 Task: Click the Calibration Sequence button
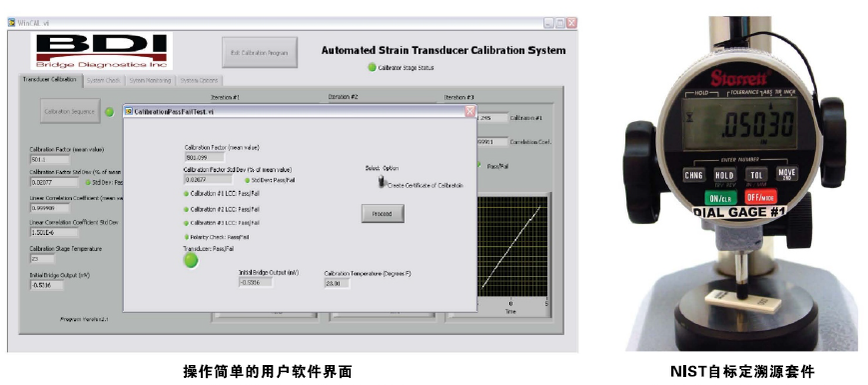pyautogui.click(x=70, y=111)
